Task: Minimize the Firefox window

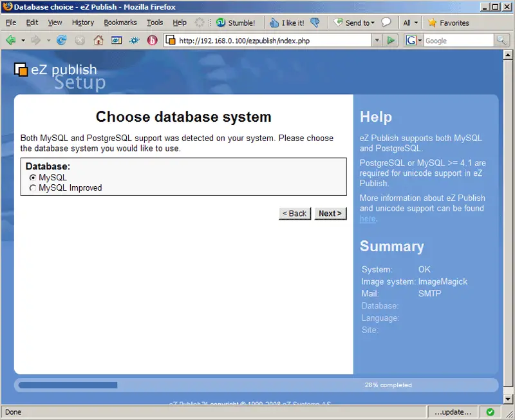Action: point(485,6)
